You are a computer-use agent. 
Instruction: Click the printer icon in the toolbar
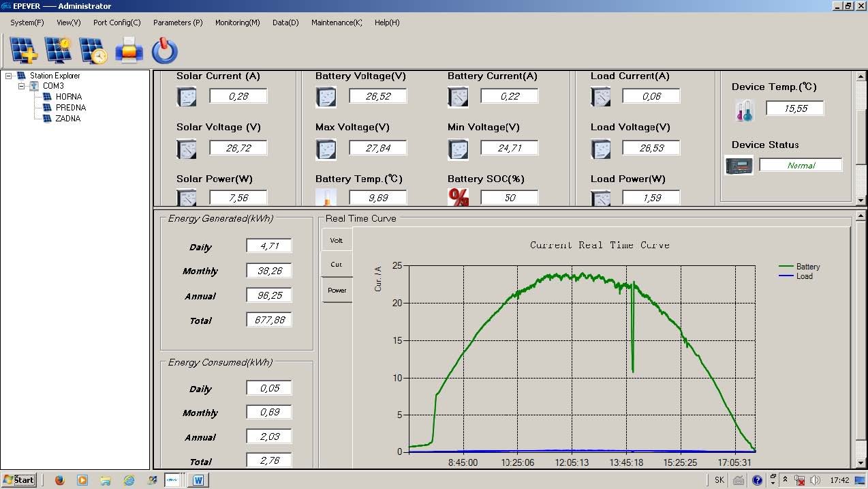point(129,50)
